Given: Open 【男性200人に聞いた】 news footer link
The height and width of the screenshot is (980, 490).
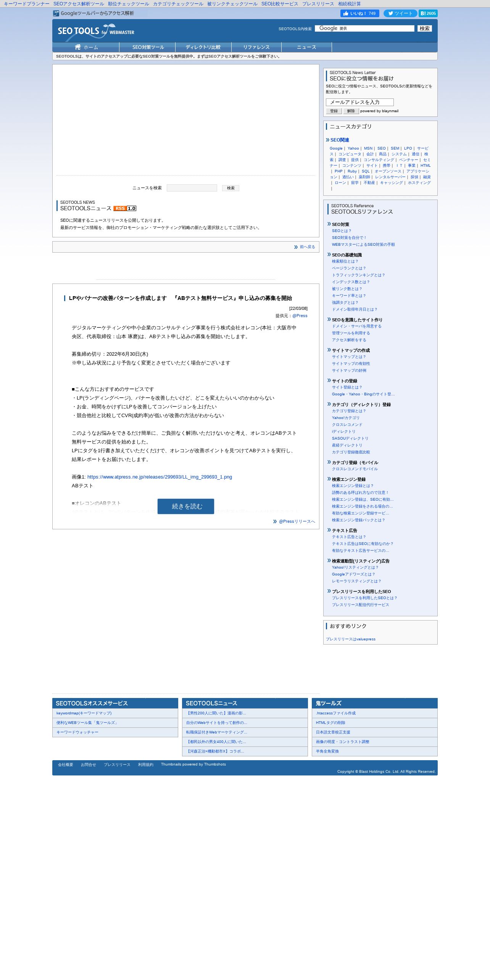Looking at the screenshot, I should tap(216, 713).
